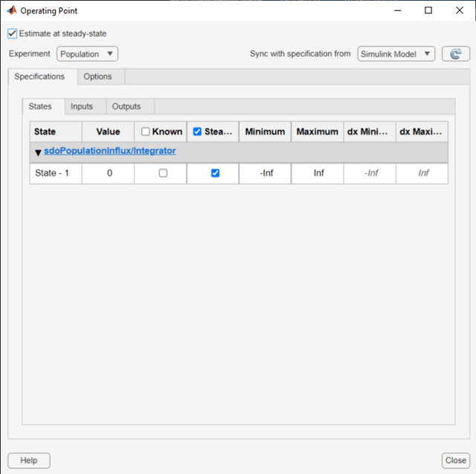Image resolution: width=476 pixels, height=474 pixels.
Task: Open the Experiment Population dropdown
Action: (x=87, y=54)
